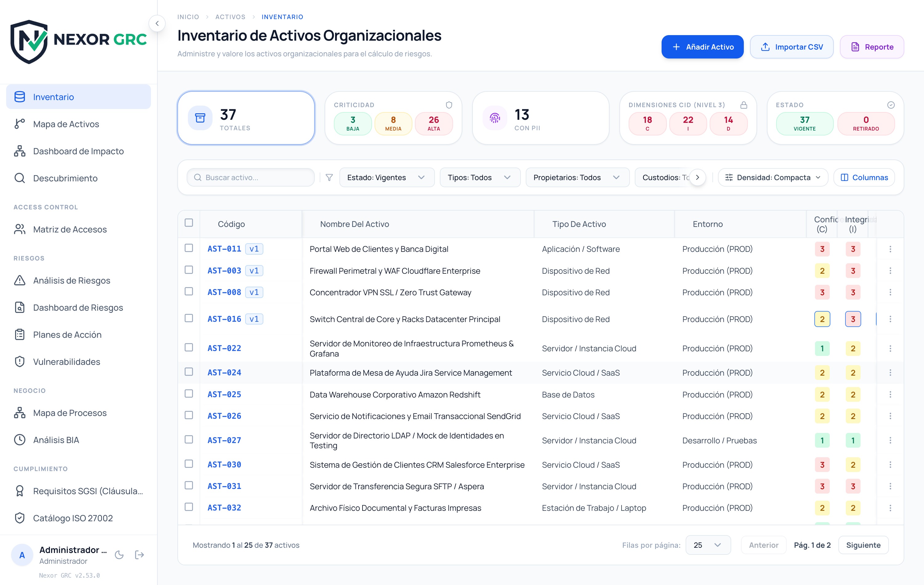Open rows per page dropdown showing 25
The width and height of the screenshot is (924, 585).
pos(708,545)
